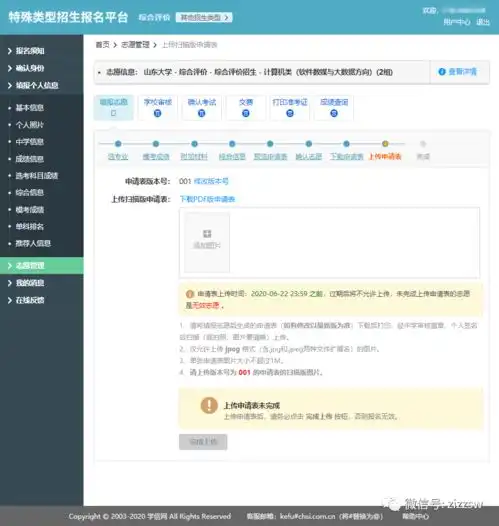Click the orange 上传申请表 step dot
This screenshot has width=499, height=526.
pos(385,144)
